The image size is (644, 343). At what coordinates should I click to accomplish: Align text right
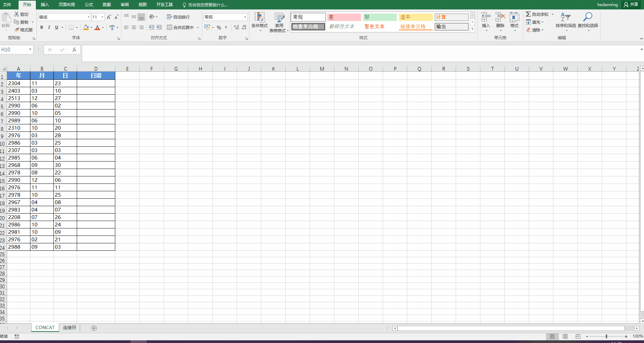coord(141,27)
